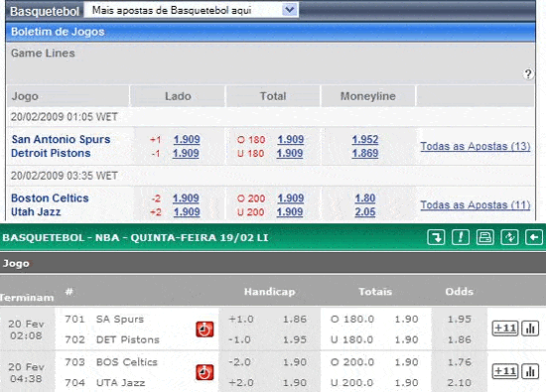This screenshot has height=392, width=546.
Task: Select Utah Jazz +2 odds 1.909
Action: tap(187, 212)
